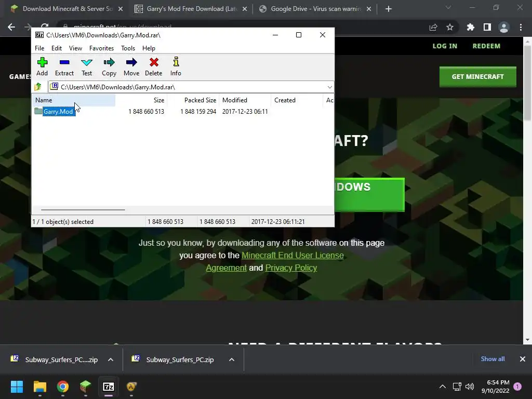
Task: Go up one folder level in 7-Zip
Action: tap(38, 87)
